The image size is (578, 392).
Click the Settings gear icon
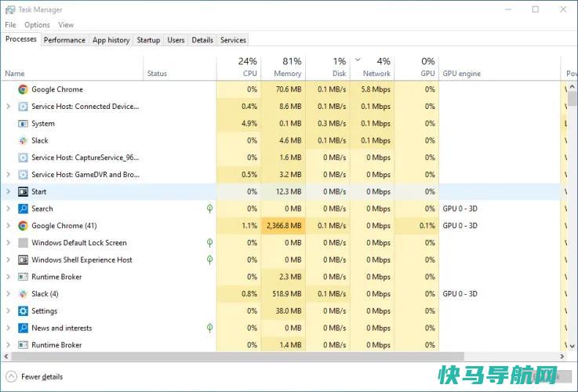[23, 311]
